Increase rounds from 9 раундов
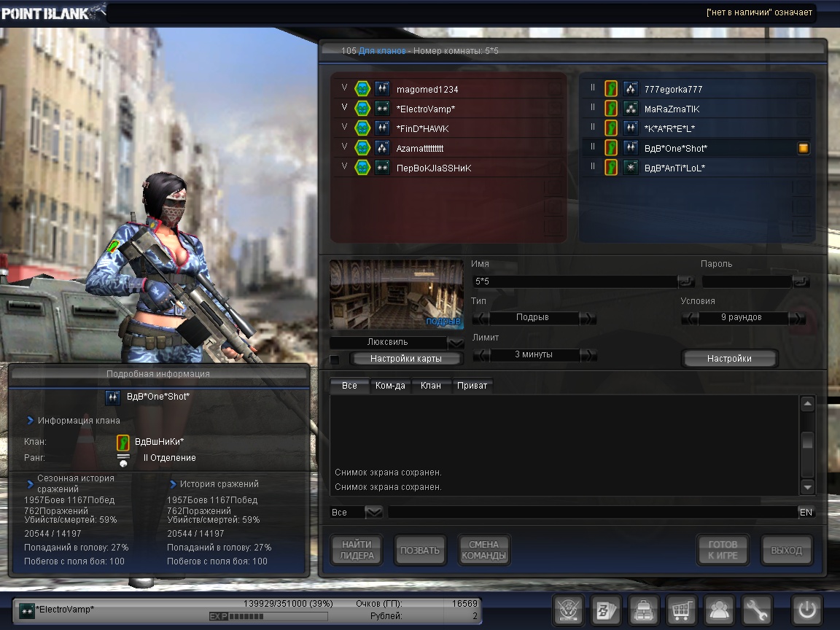Viewport: 840px width, 630px height. [x=797, y=318]
